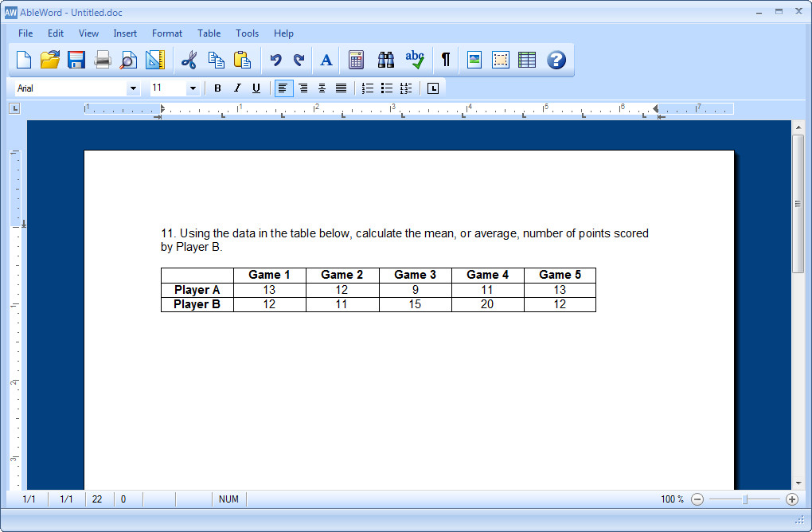Click the tab stop selector by ruler
This screenshot has width=812, height=532.
[x=14, y=109]
